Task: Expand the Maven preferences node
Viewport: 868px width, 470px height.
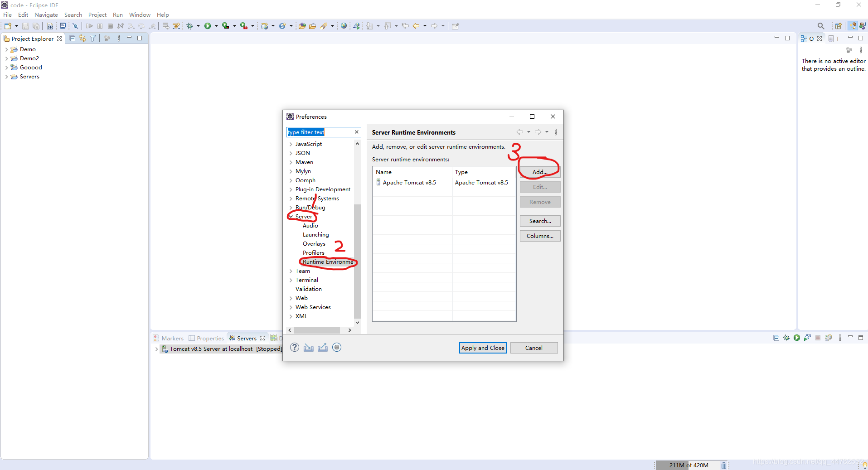Action: tap(291, 162)
